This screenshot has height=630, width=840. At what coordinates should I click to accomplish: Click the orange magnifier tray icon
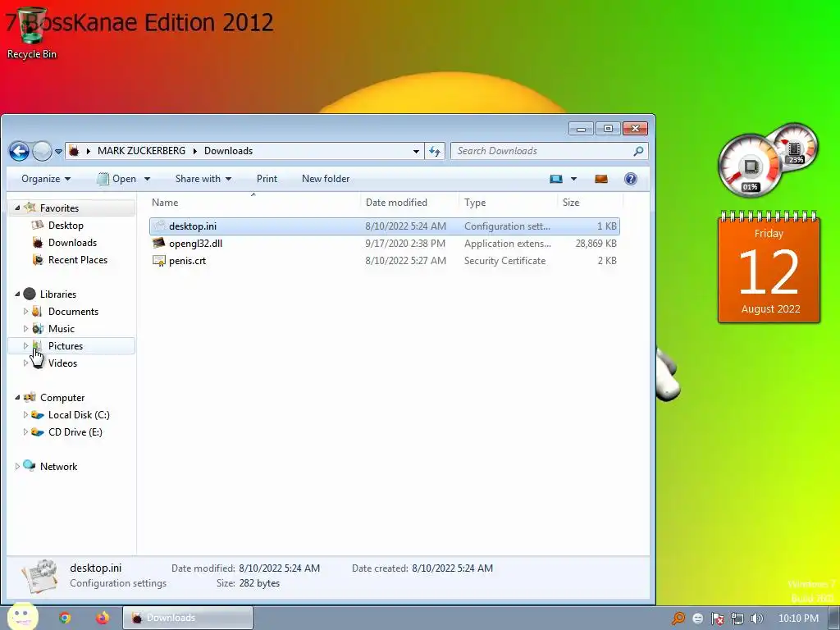point(678,619)
